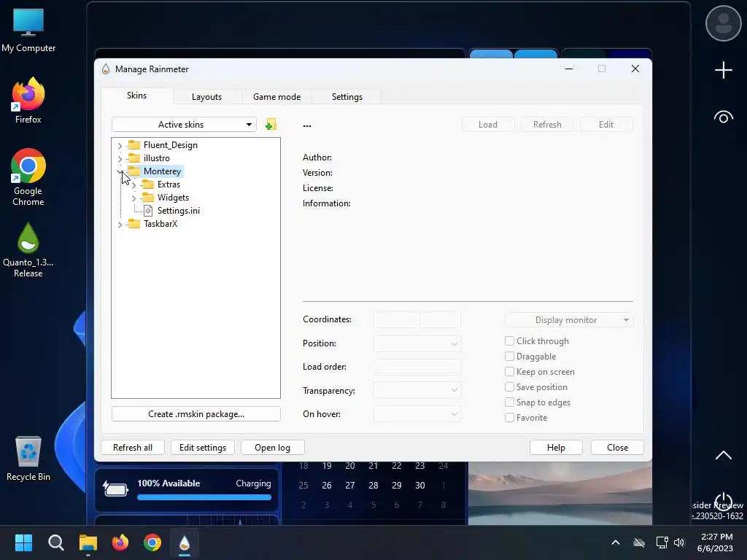Click the Windows Start button
This screenshot has width=747, height=560.
23,542
